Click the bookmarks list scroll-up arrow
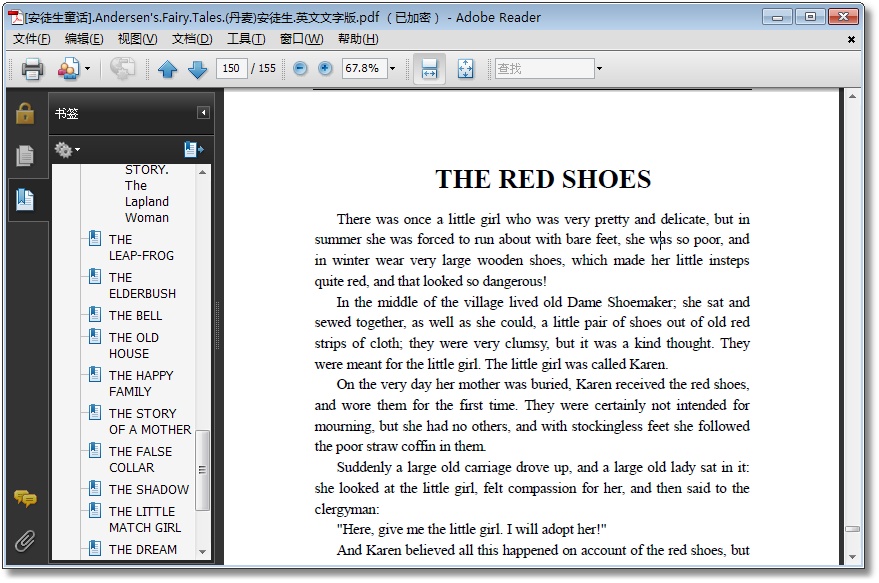879x583 pixels. pos(202,172)
